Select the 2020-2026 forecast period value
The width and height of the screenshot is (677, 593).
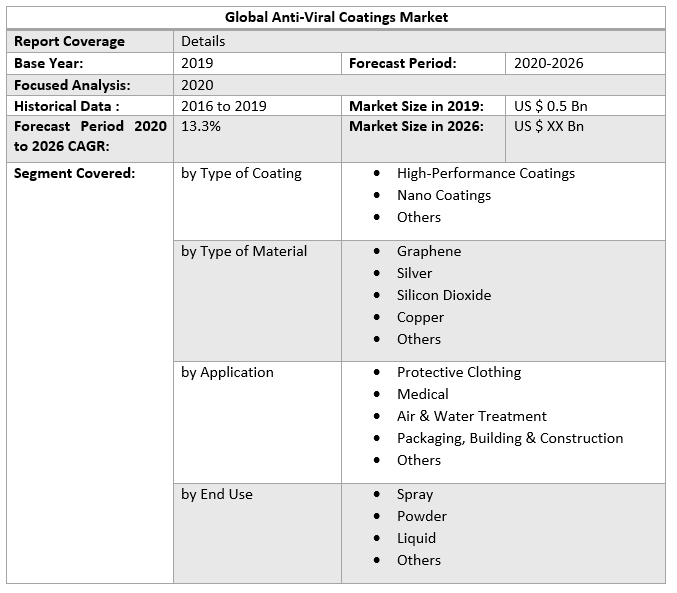tap(549, 63)
